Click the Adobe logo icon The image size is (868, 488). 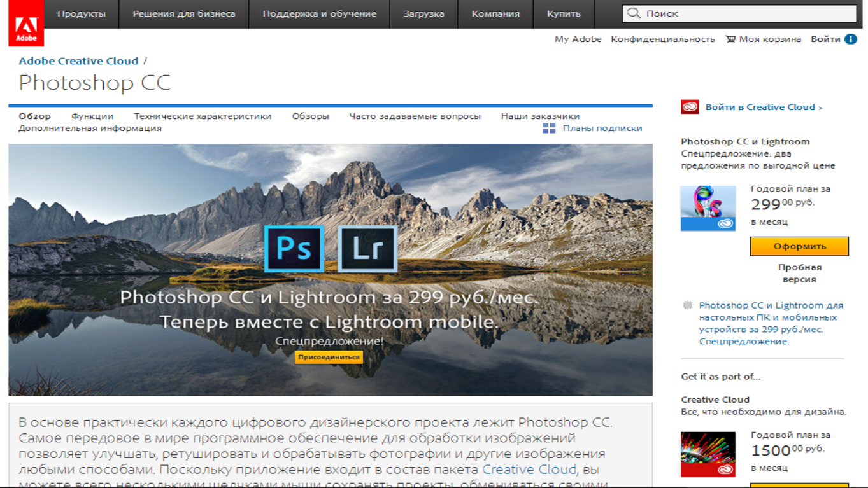click(x=26, y=24)
